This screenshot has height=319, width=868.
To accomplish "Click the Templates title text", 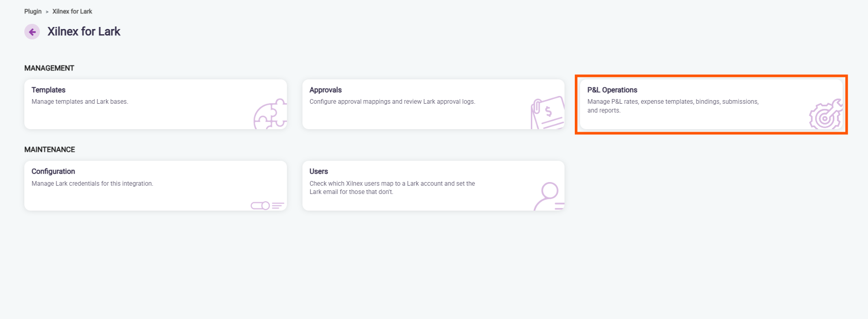I will [x=48, y=90].
